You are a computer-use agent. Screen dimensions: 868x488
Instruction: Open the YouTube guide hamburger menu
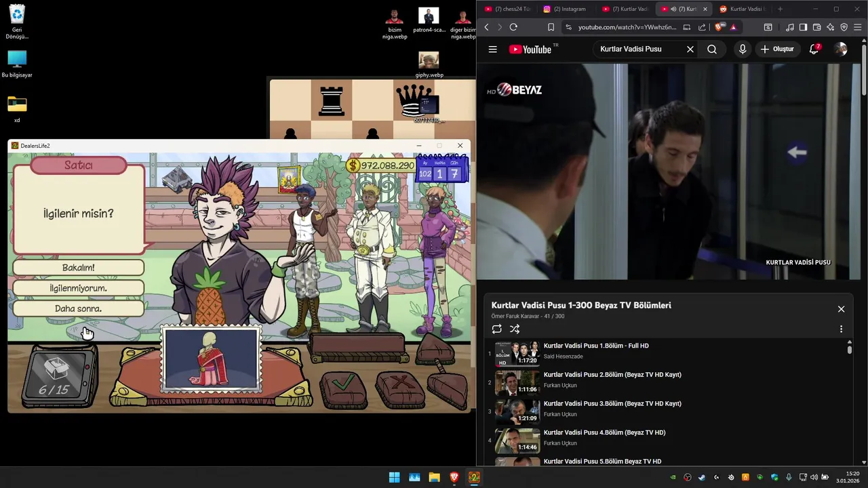pos(493,49)
